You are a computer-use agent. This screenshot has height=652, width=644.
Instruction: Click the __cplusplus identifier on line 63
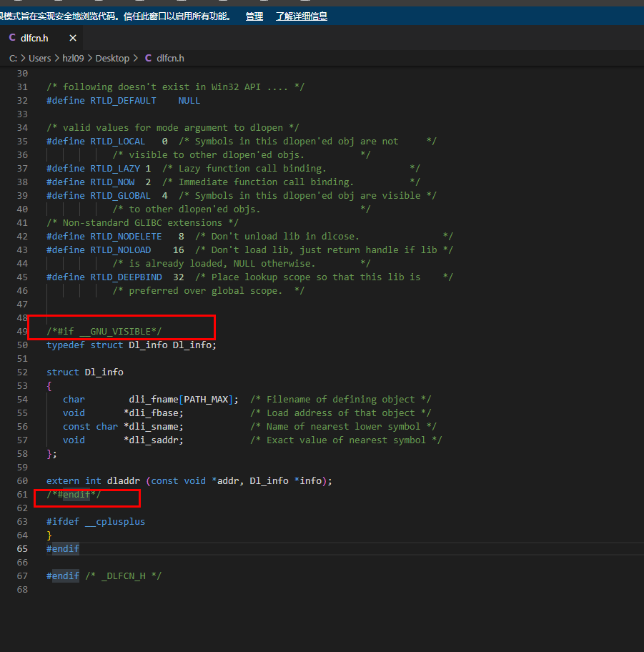pyautogui.click(x=114, y=521)
